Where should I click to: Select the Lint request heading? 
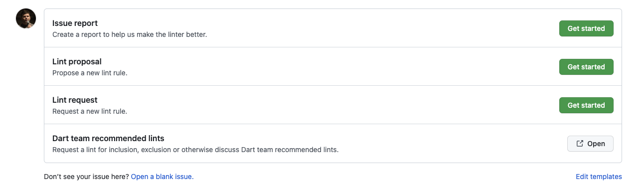[75, 100]
